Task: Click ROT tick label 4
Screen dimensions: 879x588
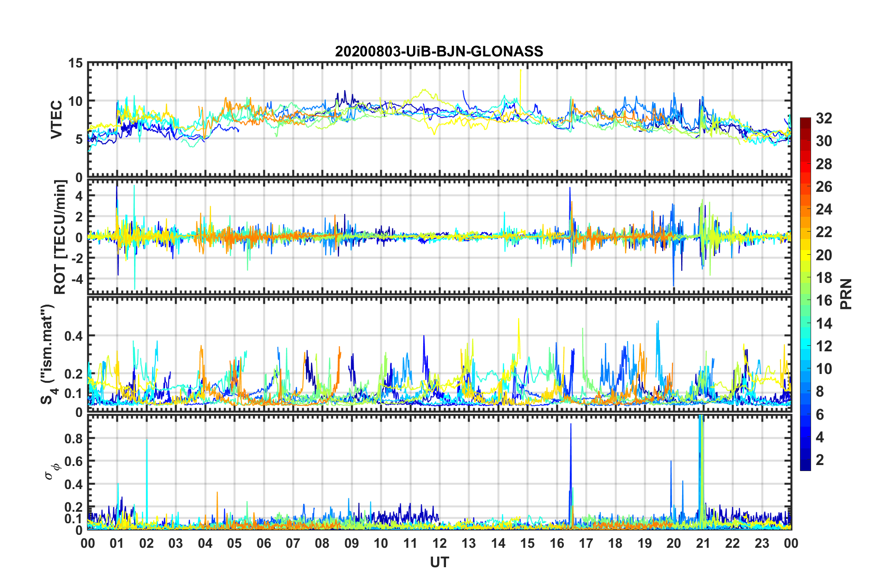Action: [x=79, y=196]
